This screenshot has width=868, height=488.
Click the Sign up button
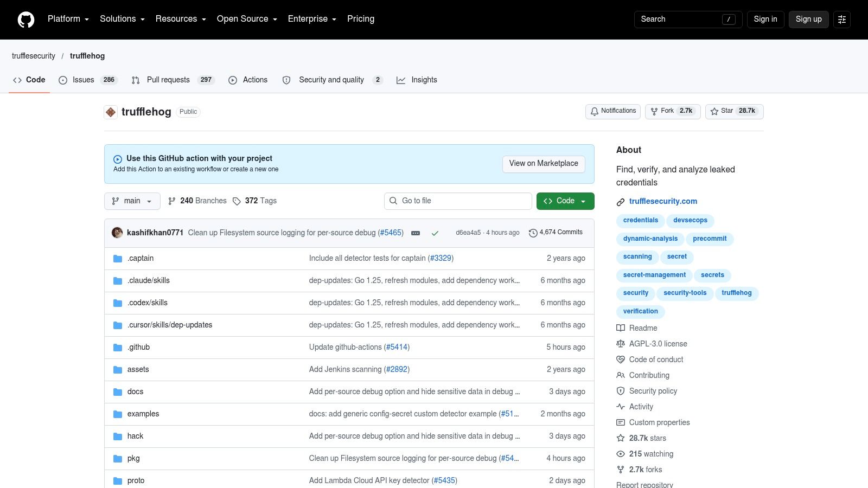(808, 19)
